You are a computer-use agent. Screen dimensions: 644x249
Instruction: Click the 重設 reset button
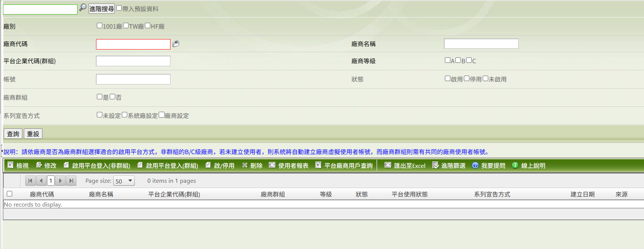click(x=33, y=134)
